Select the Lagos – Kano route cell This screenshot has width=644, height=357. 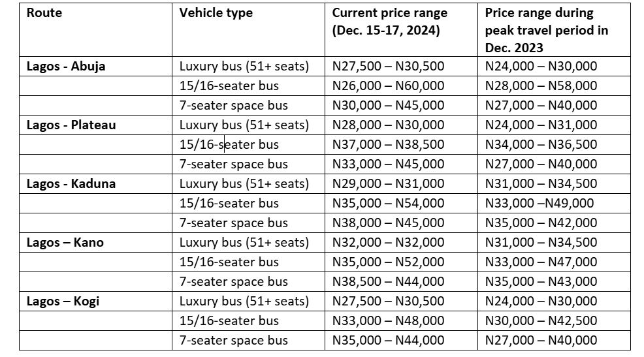tap(65, 242)
